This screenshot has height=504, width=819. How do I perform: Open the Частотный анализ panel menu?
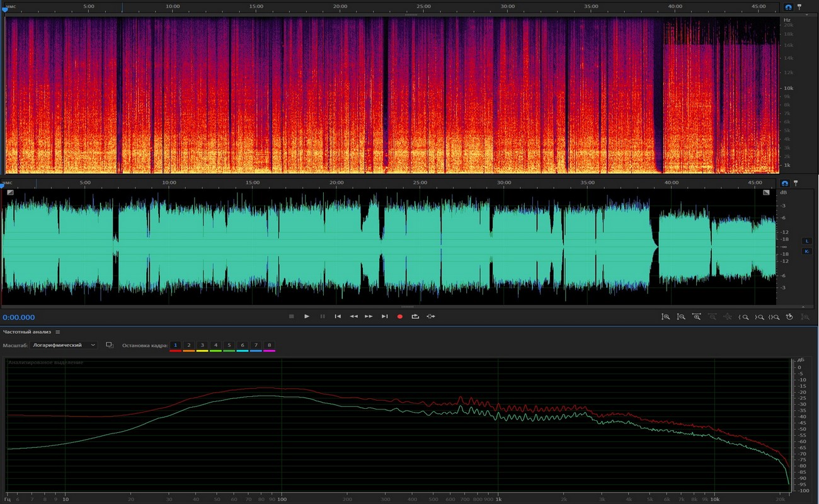[x=57, y=331]
